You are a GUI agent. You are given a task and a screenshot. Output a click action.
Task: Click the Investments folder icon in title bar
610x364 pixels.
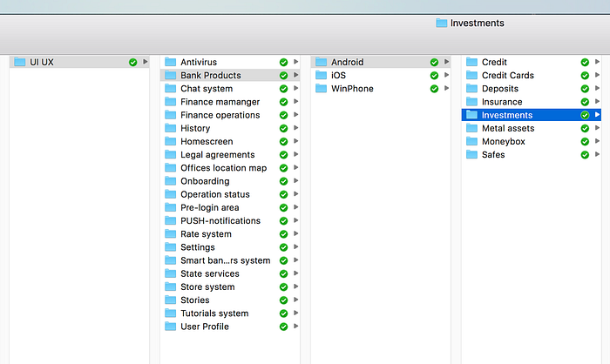click(x=442, y=23)
